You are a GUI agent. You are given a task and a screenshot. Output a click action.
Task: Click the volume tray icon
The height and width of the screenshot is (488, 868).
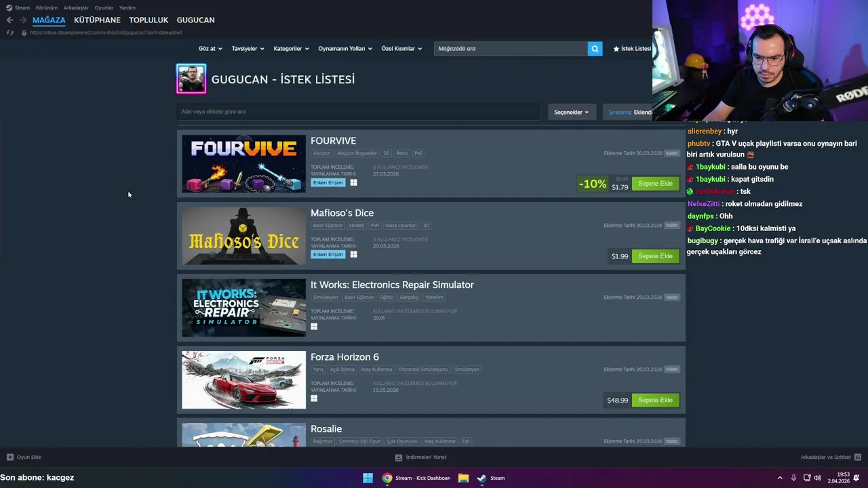[x=817, y=478]
